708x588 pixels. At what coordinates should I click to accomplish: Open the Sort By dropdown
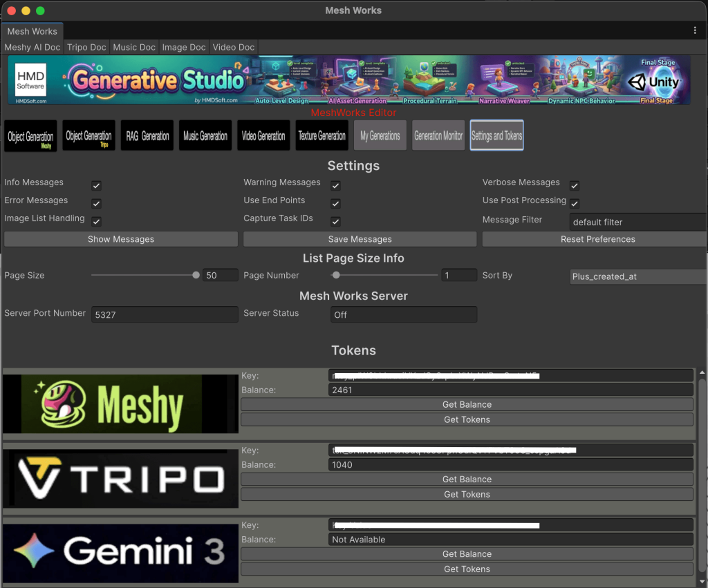[638, 276]
